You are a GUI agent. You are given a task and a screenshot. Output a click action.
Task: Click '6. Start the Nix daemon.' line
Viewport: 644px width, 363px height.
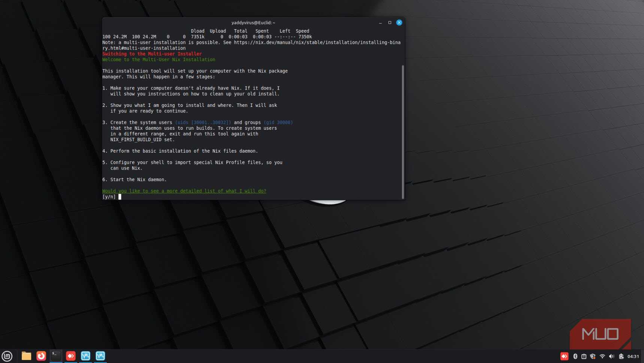click(x=134, y=180)
